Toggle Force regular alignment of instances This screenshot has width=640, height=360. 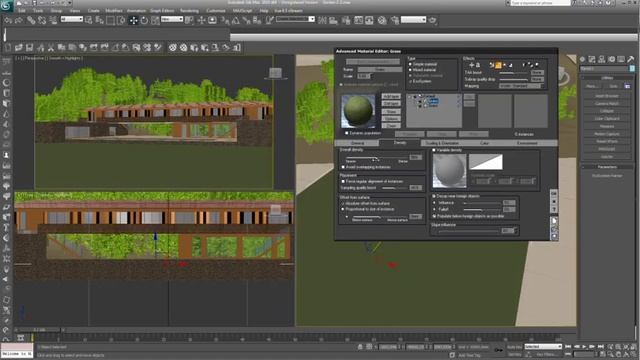click(x=343, y=181)
